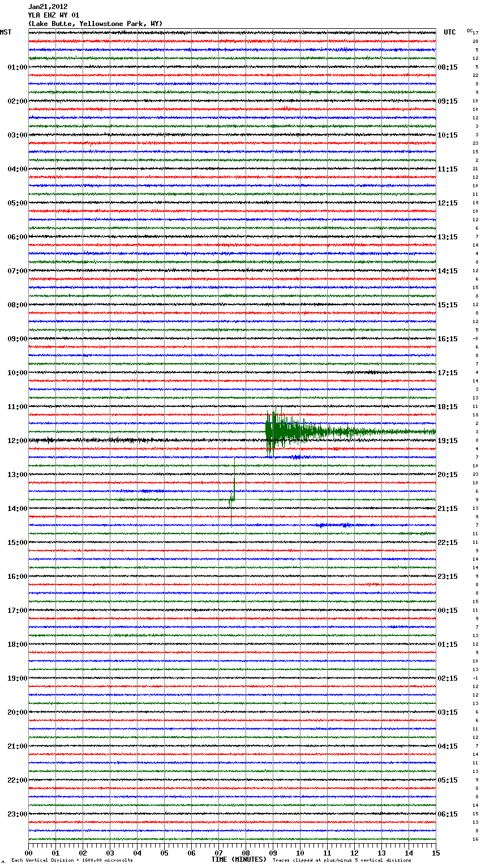Click the Traces clipped at plus/minus 5 divisions note
This screenshot has width=481, height=868.
pos(342,861)
